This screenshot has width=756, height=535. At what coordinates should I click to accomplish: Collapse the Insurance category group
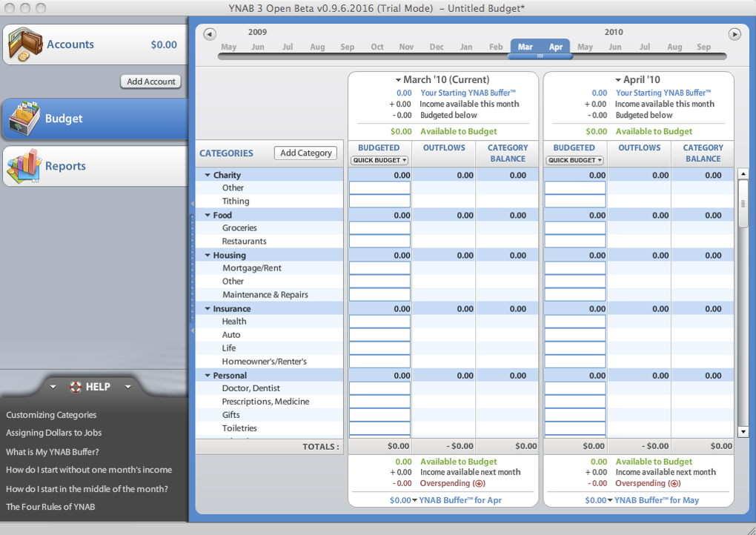(208, 308)
